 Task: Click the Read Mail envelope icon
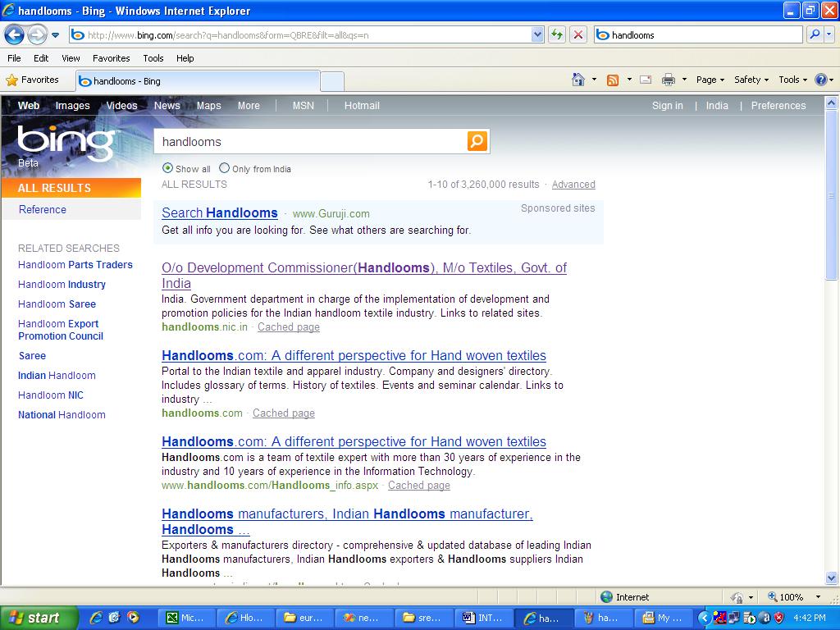(646, 80)
